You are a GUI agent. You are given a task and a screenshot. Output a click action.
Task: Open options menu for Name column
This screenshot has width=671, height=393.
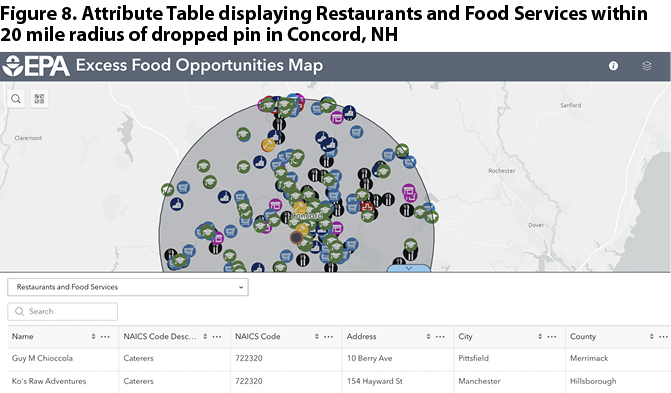(x=105, y=336)
